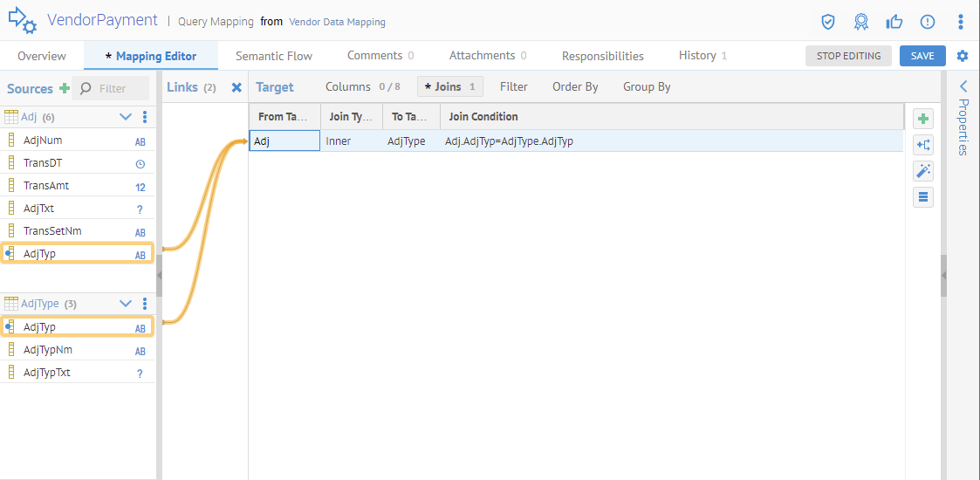The height and width of the screenshot is (480, 980).
Task: Collapse the Adj source table
Action: coord(125,117)
